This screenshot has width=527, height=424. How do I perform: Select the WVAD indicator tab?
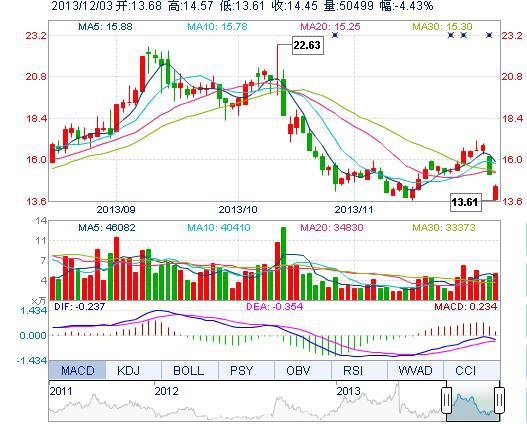(415, 371)
